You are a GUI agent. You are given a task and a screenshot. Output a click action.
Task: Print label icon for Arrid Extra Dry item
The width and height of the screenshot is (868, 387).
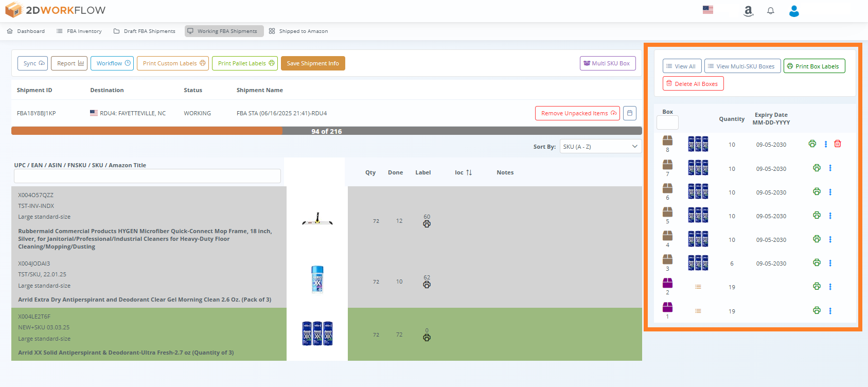pyautogui.click(x=427, y=285)
